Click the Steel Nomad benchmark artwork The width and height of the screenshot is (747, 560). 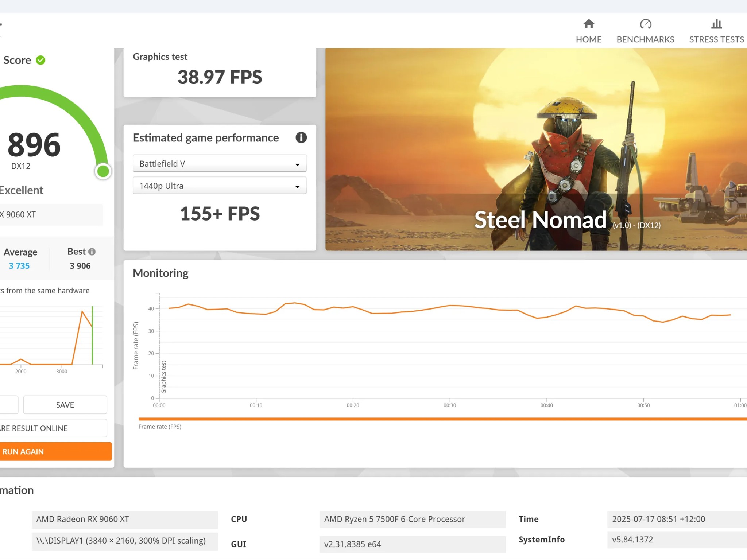(x=535, y=149)
